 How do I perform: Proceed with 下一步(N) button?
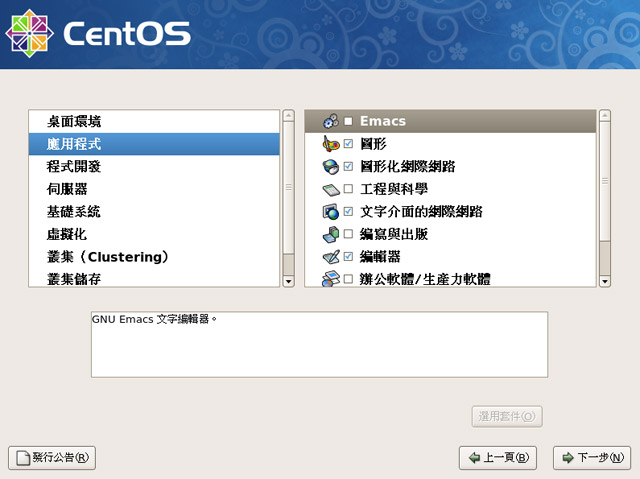pos(592,458)
